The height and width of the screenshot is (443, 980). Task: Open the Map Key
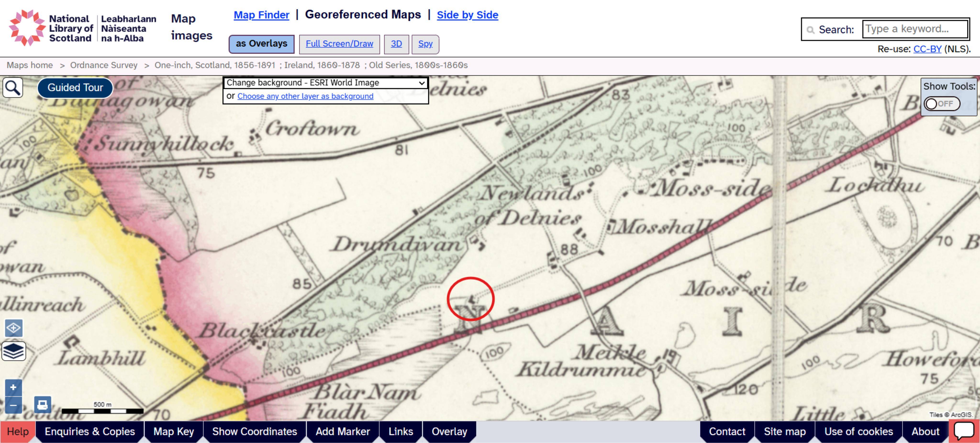pos(173,431)
